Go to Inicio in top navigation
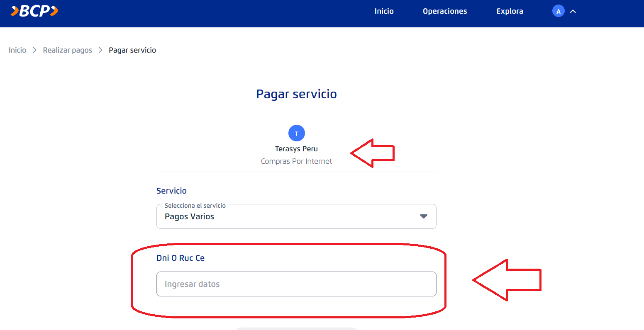 click(384, 11)
